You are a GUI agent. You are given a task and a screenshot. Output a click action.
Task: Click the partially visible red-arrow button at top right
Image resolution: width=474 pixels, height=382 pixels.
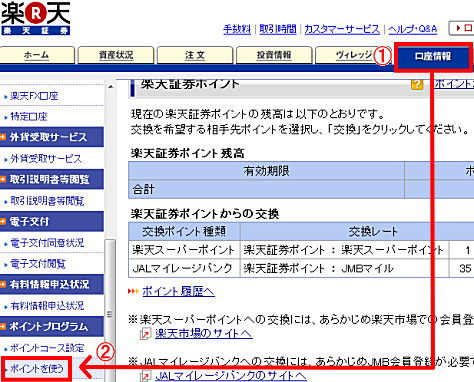(x=462, y=29)
